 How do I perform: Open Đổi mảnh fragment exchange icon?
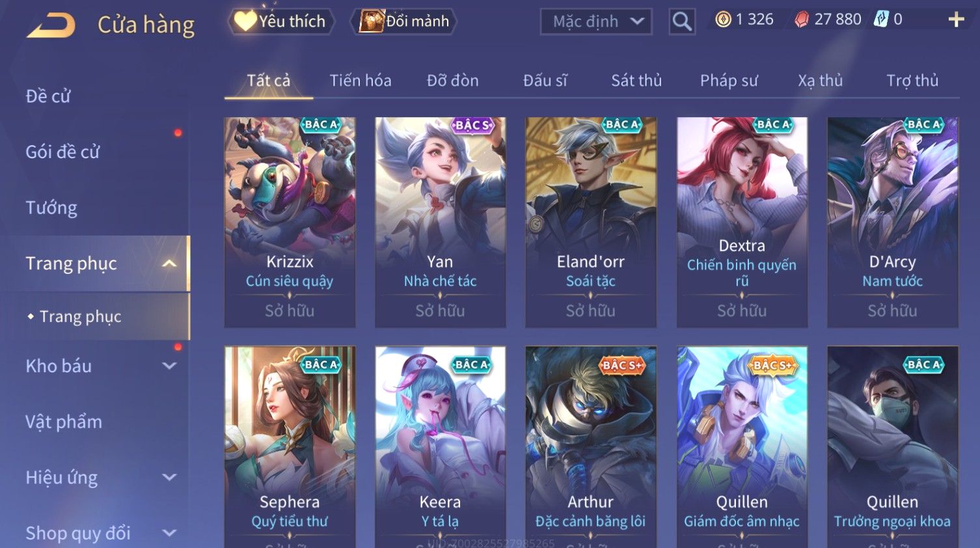tap(372, 21)
